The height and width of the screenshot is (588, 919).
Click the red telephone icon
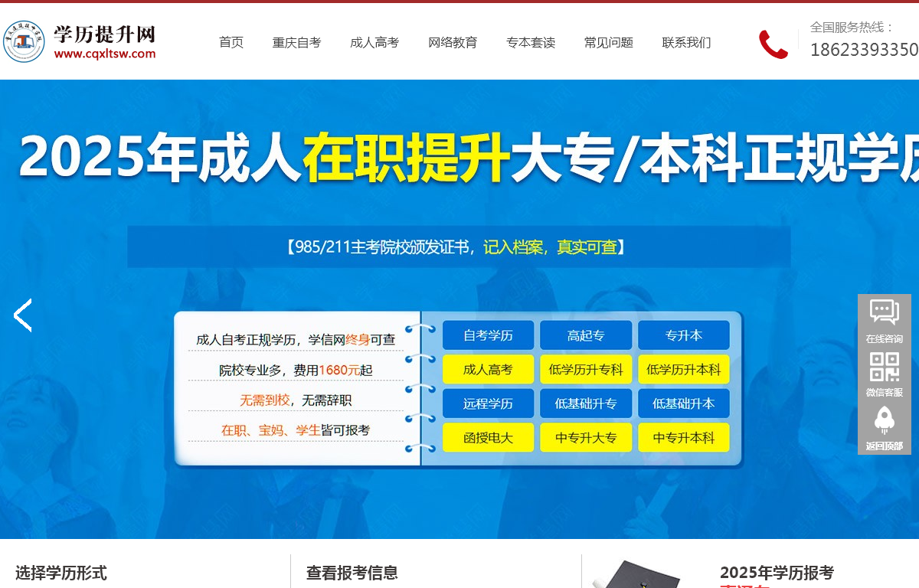[773, 44]
